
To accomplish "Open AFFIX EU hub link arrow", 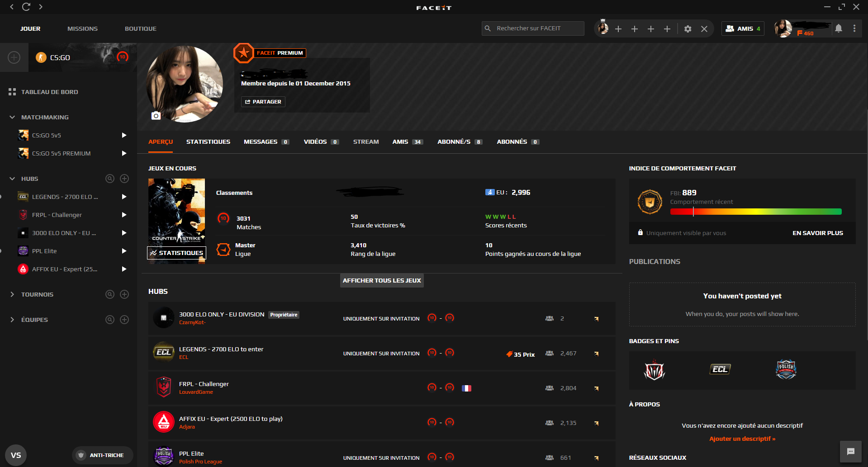I will pos(597,423).
